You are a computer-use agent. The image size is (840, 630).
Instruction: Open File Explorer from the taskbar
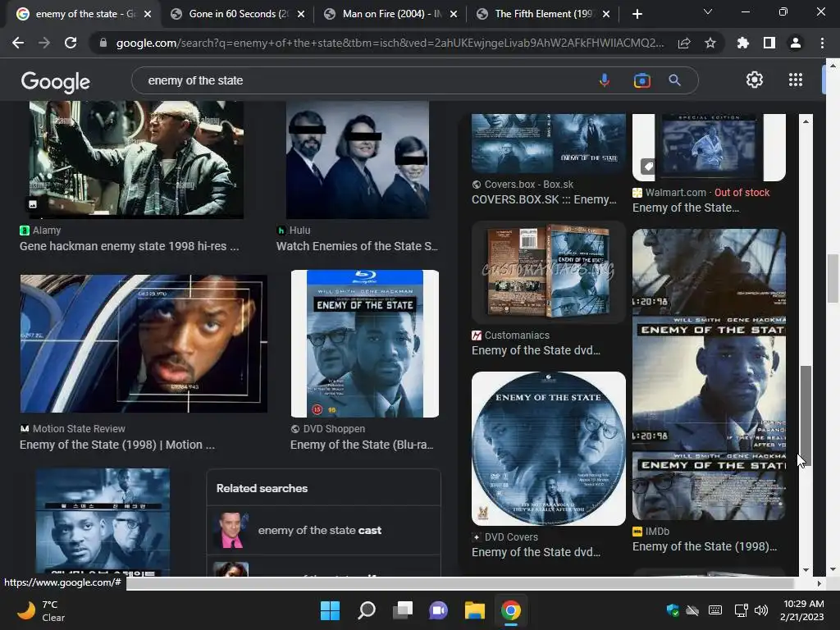(x=475, y=610)
